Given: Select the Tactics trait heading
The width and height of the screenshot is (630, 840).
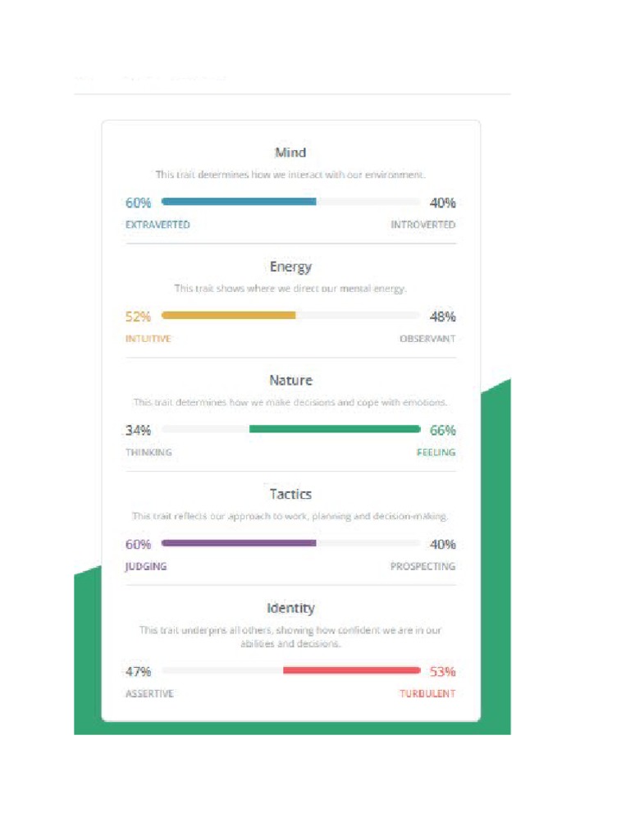Looking at the screenshot, I should pyautogui.click(x=290, y=494).
